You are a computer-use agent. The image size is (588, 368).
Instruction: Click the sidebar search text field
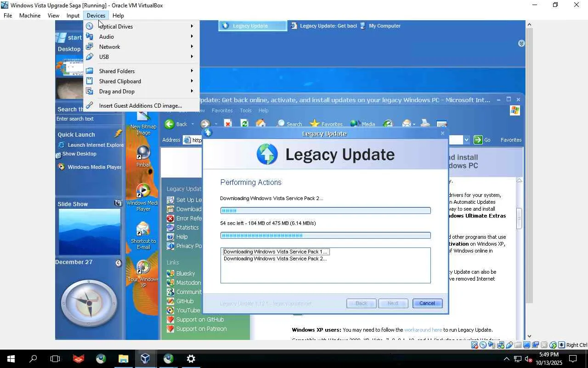89,119
